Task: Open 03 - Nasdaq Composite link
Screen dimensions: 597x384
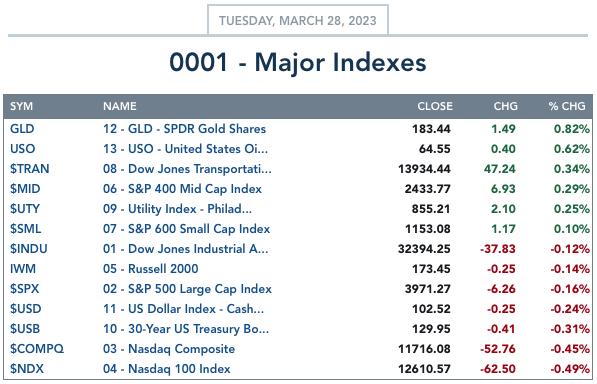Action: 169,349
